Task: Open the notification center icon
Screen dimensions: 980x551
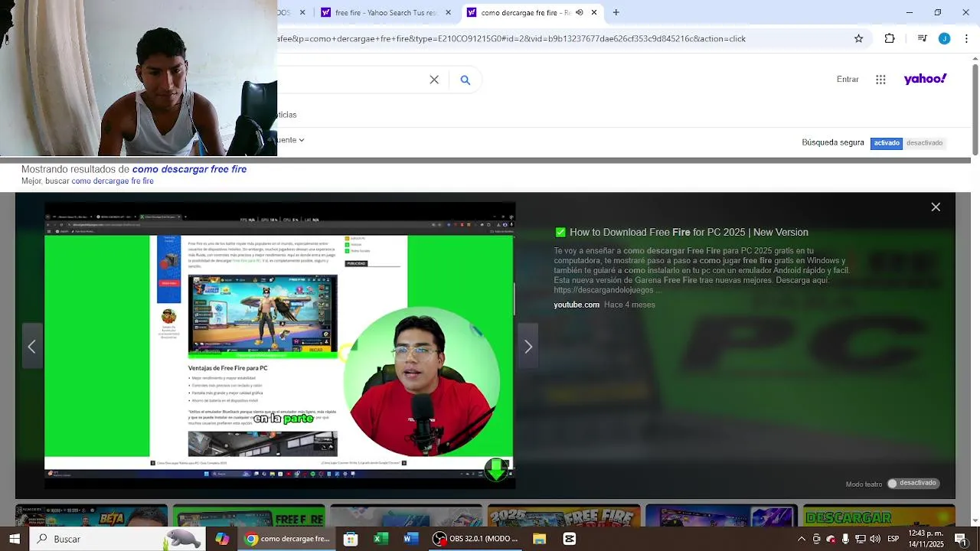Action: [x=962, y=539]
